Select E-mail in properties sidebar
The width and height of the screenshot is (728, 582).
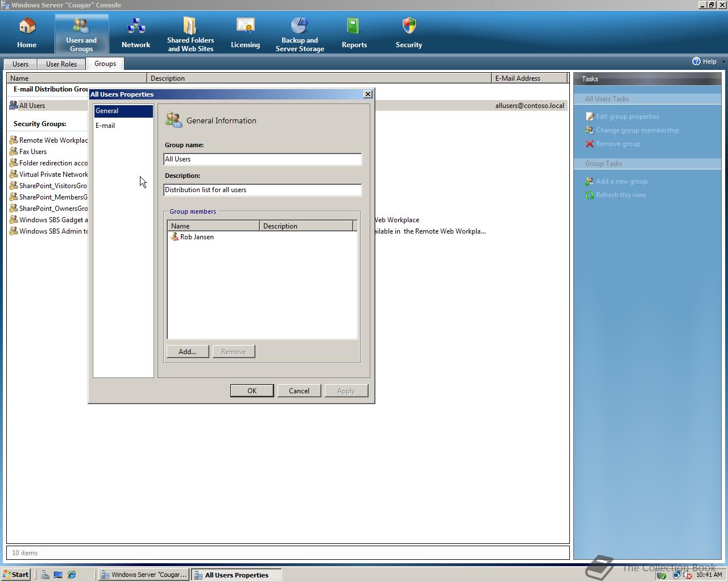tap(123, 126)
